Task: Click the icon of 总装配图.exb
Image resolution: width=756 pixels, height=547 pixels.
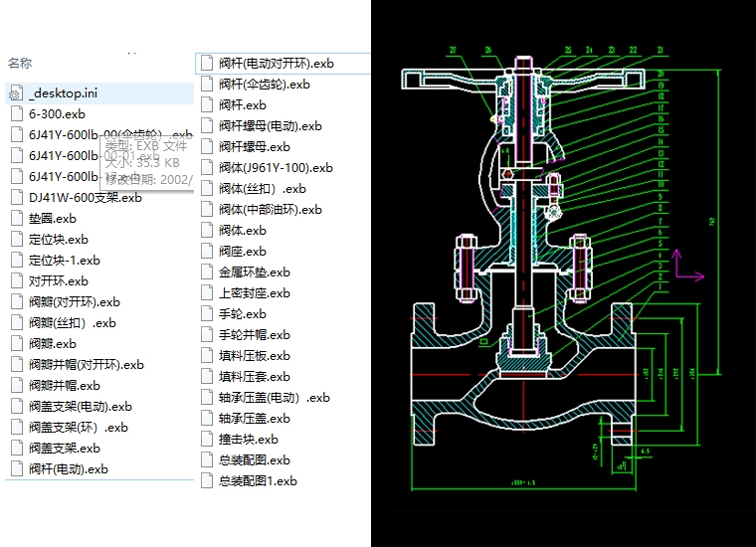Action: (207, 460)
